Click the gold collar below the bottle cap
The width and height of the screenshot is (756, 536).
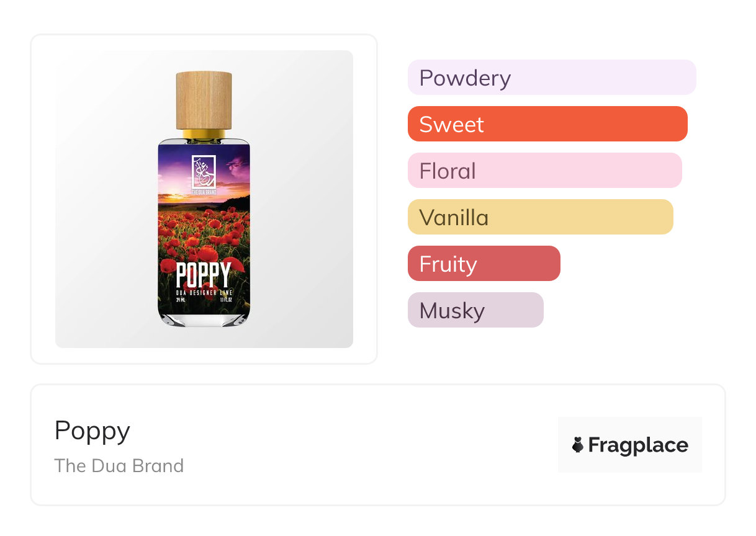pos(204,134)
